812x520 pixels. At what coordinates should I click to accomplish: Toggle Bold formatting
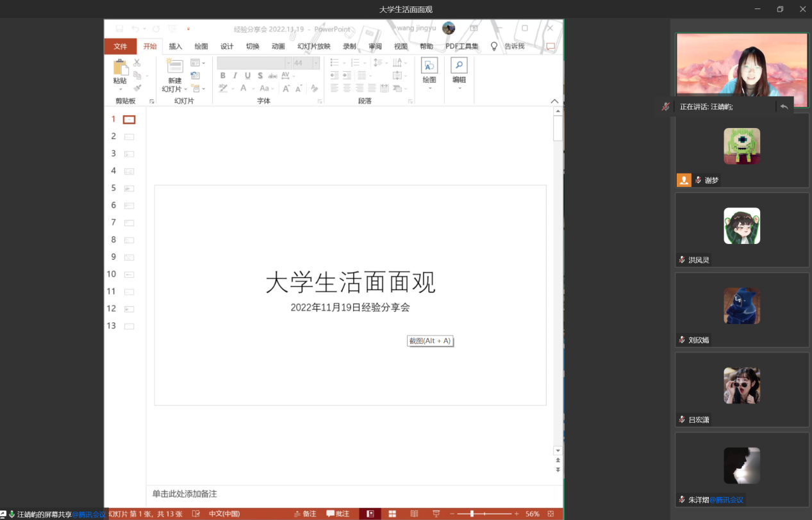[222, 76]
